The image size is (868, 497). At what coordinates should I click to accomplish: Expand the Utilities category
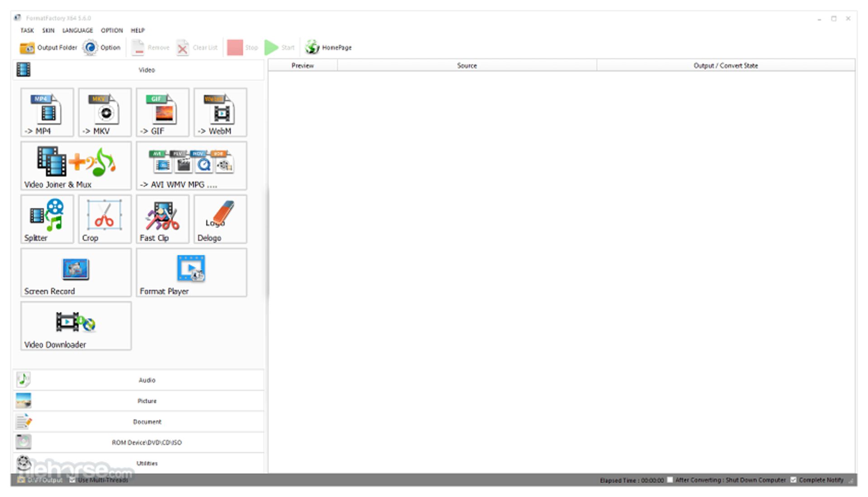(x=138, y=463)
